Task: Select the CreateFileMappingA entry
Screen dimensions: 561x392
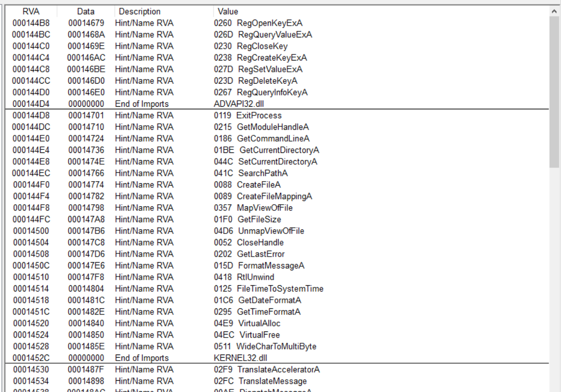Action: [277, 197]
